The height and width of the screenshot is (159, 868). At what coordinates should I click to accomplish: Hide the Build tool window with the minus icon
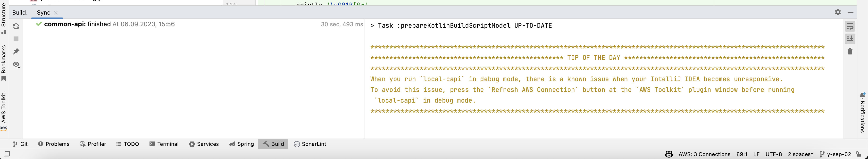851,12
